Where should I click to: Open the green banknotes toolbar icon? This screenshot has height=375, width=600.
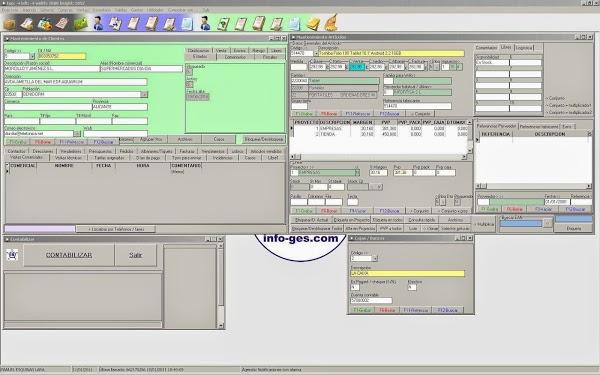point(80,23)
